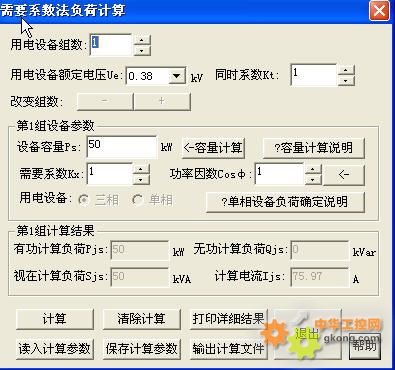The image size is (395, 370).
Task: Decrease 同时系数Kt with down arrow
Action: pos(346,81)
